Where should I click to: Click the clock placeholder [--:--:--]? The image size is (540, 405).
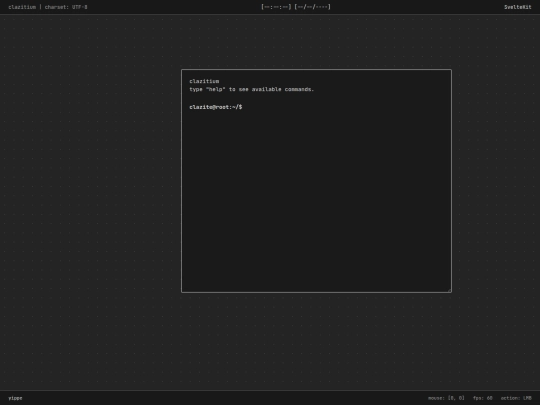276,7
